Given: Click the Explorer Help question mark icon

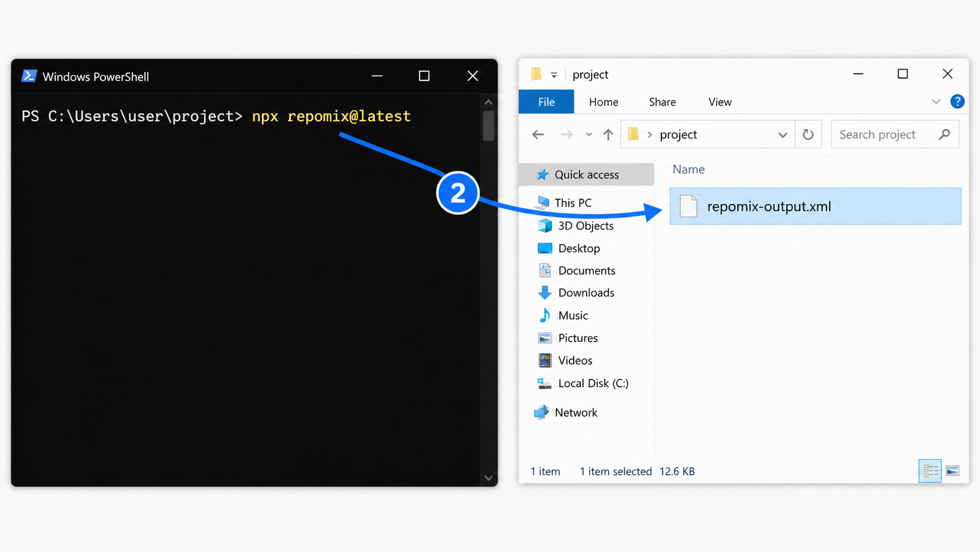Looking at the screenshot, I should tap(957, 101).
